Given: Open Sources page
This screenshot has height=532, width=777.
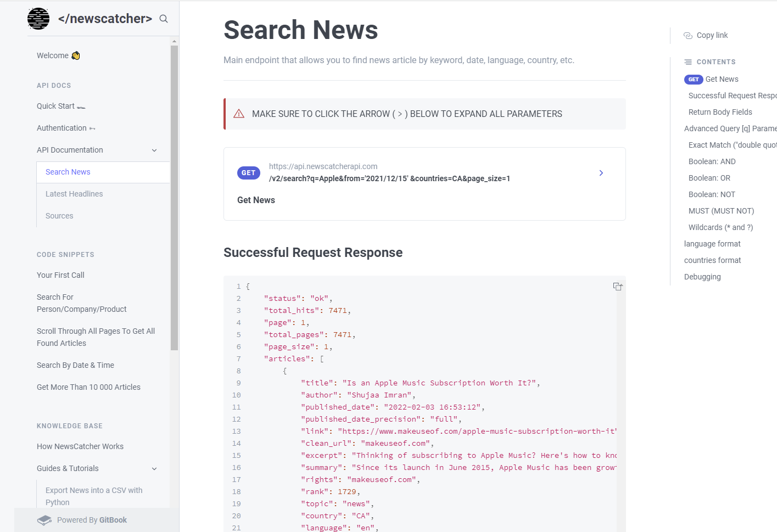Looking at the screenshot, I should tap(59, 216).
